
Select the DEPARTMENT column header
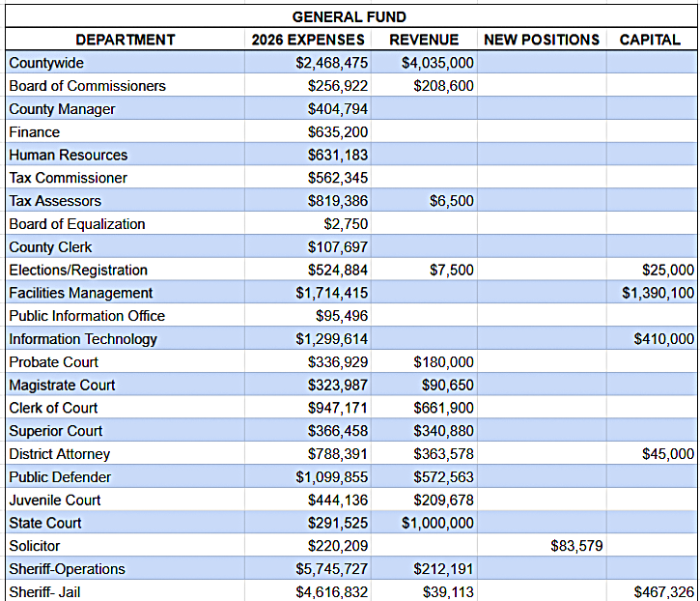[126, 40]
